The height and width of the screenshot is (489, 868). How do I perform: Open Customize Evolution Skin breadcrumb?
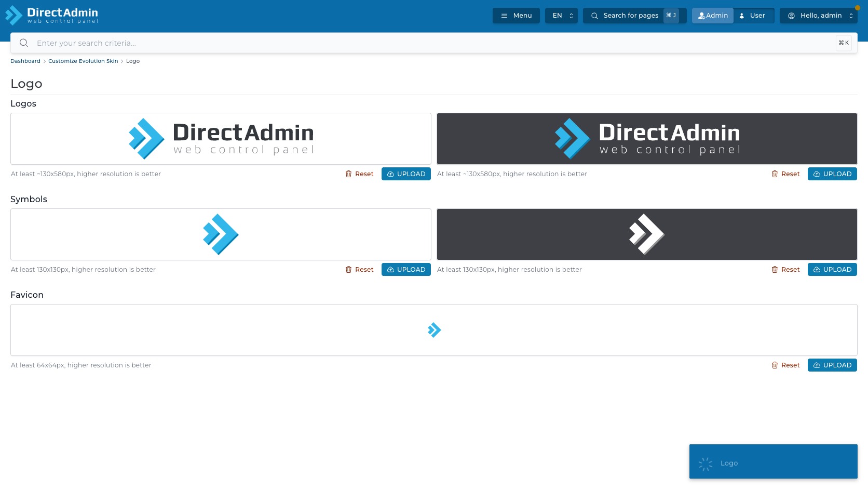pos(83,61)
